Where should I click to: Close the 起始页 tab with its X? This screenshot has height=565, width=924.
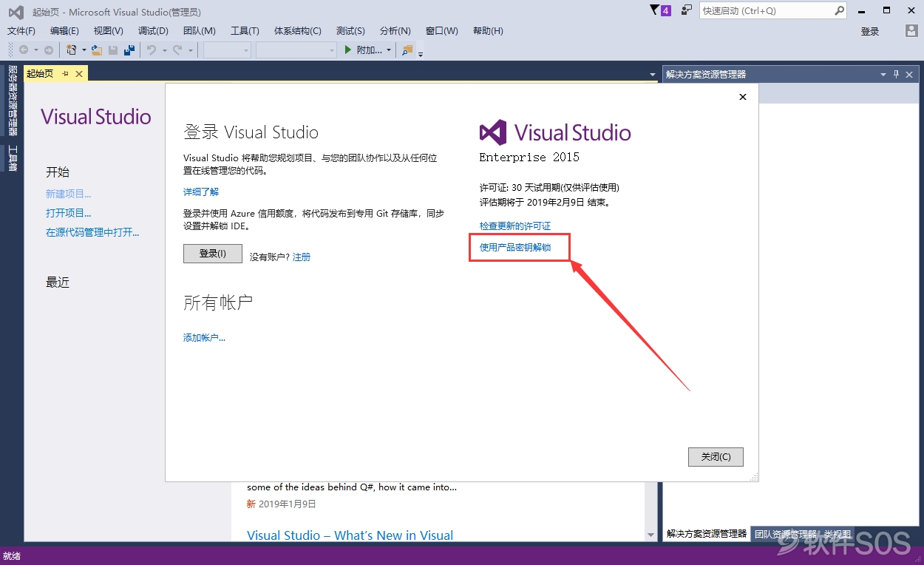tap(78, 73)
